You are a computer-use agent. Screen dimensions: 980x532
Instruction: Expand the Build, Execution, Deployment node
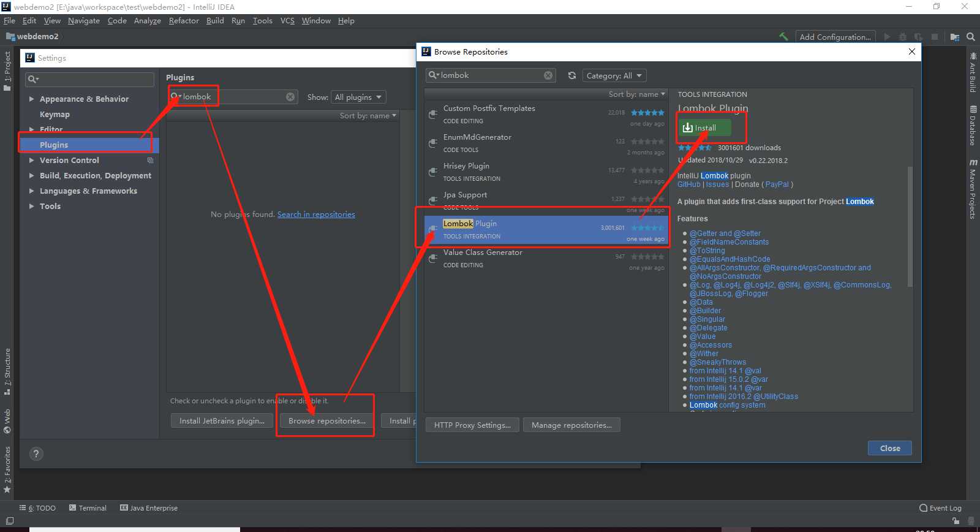pos(32,175)
